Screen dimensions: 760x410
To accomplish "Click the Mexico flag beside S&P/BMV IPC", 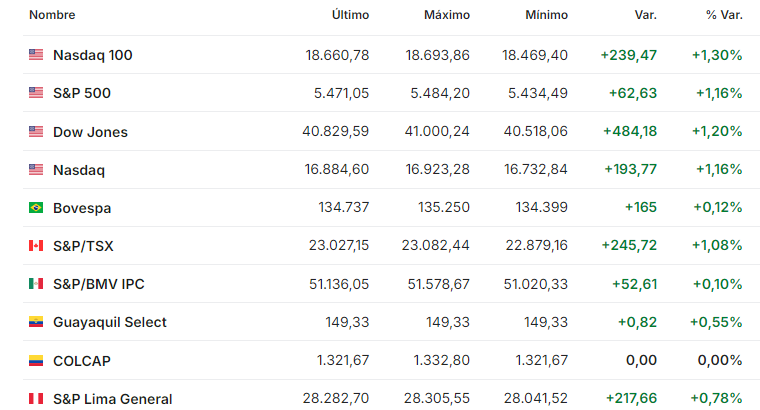I will (36, 284).
